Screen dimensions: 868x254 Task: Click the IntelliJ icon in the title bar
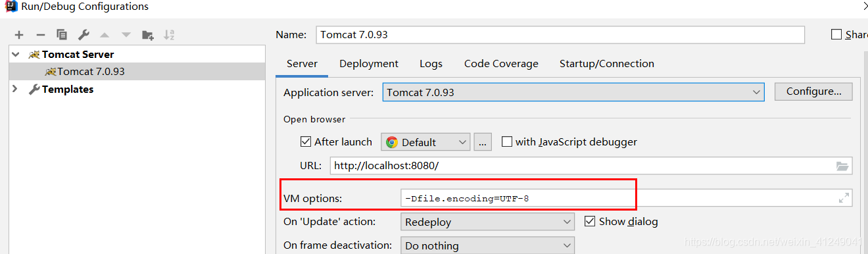pos(11,7)
